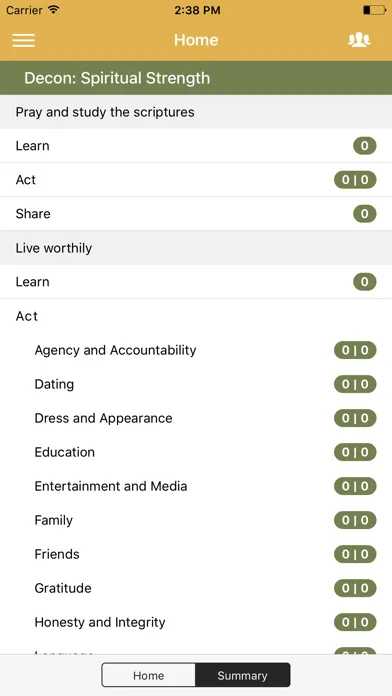This screenshot has height=696, width=392.
Task: Tap the battery indicator icon
Action: pyautogui.click(x=374, y=10)
